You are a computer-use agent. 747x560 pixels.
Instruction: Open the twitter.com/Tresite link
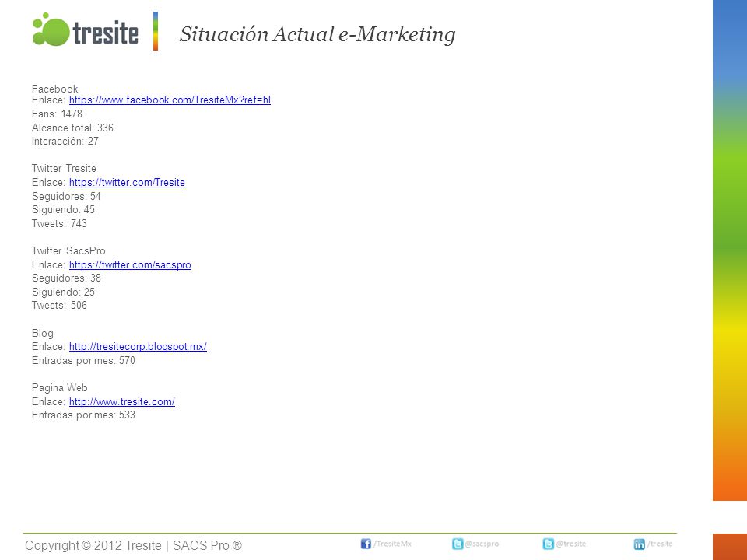pos(127,182)
